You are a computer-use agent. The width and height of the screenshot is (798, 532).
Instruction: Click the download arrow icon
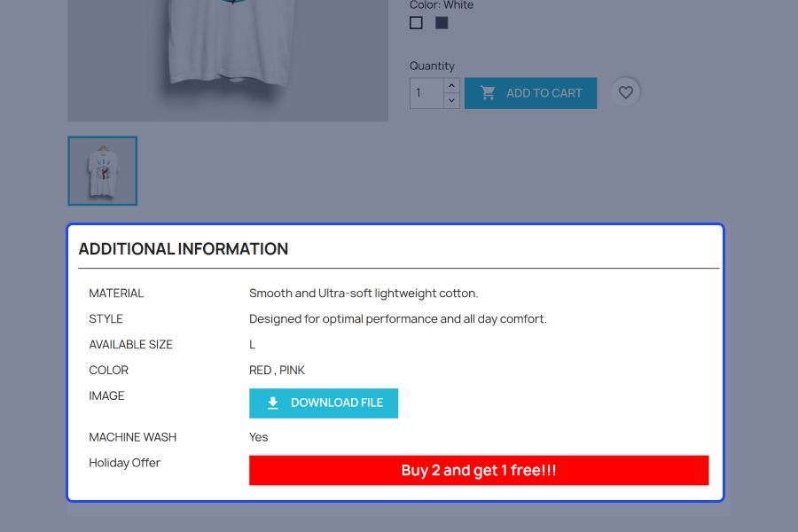(x=273, y=403)
